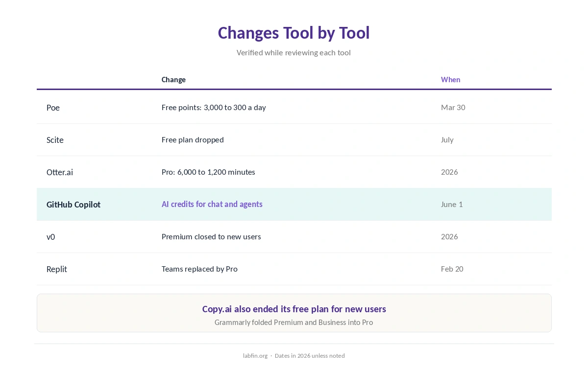Click the 'Change' column header
The width and height of the screenshot is (588, 369).
click(x=173, y=79)
